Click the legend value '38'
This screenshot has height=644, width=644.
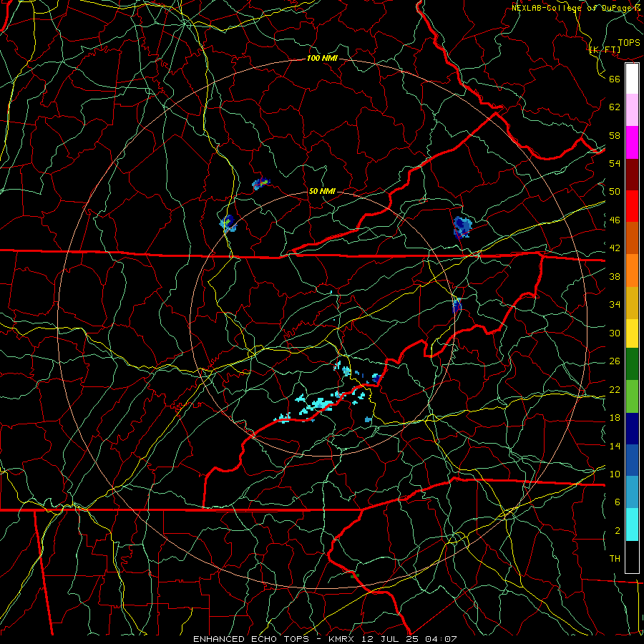(x=615, y=276)
